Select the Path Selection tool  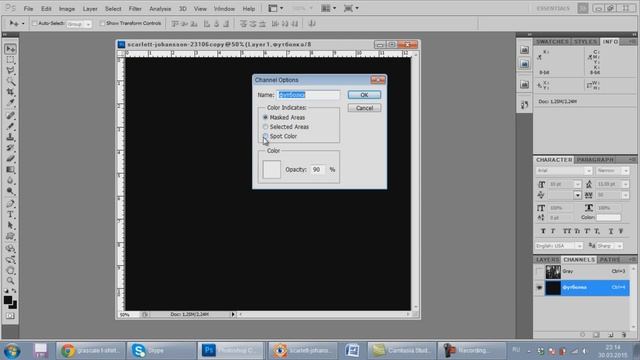point(10,225)
